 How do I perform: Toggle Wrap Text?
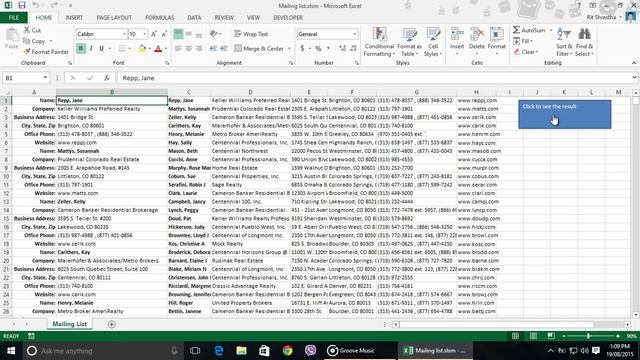(x=251, y=34)
